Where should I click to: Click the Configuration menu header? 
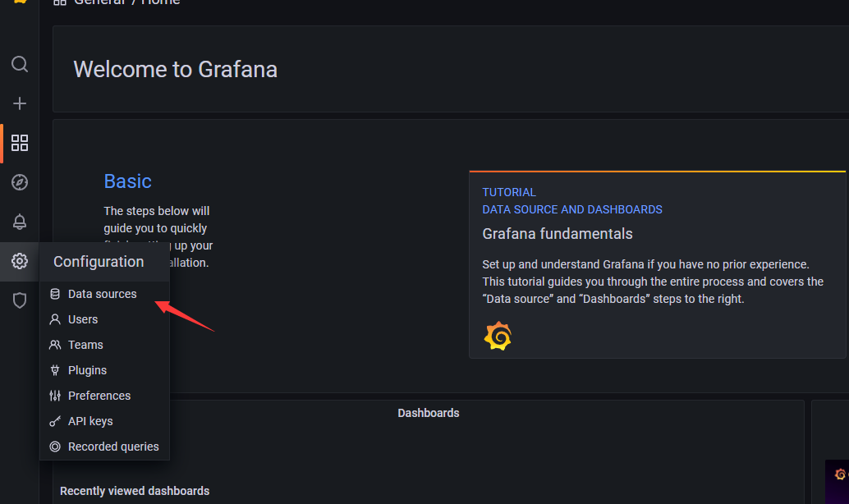[x=99, y=262]
